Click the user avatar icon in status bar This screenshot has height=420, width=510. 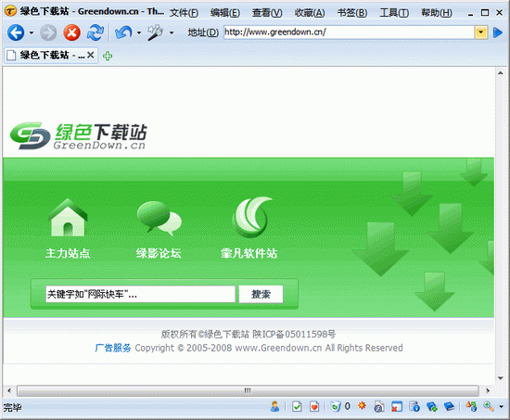click(274, 406)
